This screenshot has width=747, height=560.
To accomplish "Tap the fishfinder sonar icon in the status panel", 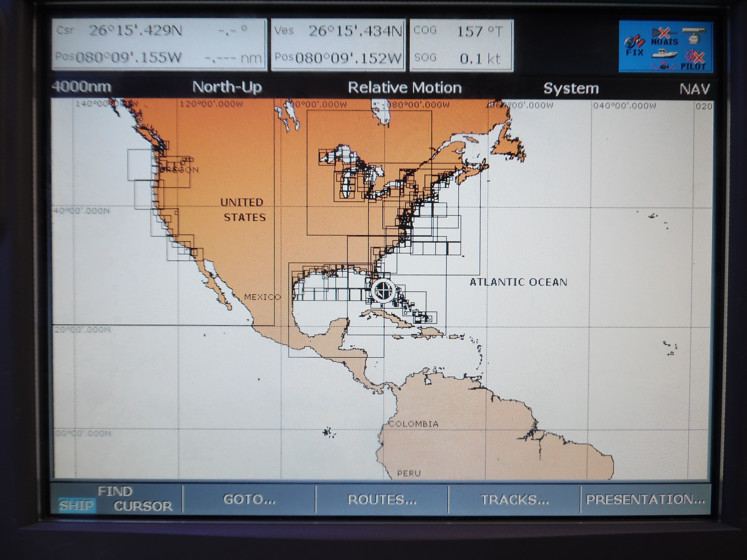I will pos(664,65).
